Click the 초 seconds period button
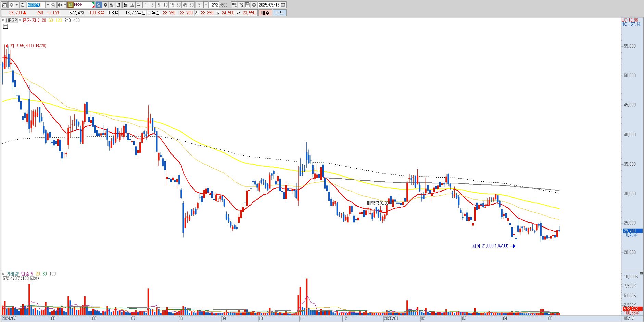 pos(132,5)
